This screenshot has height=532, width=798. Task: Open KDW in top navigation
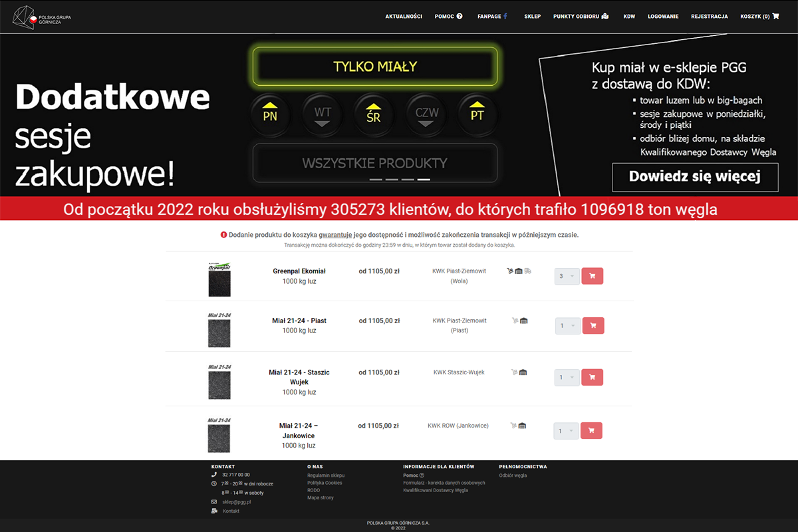point(629,16)
